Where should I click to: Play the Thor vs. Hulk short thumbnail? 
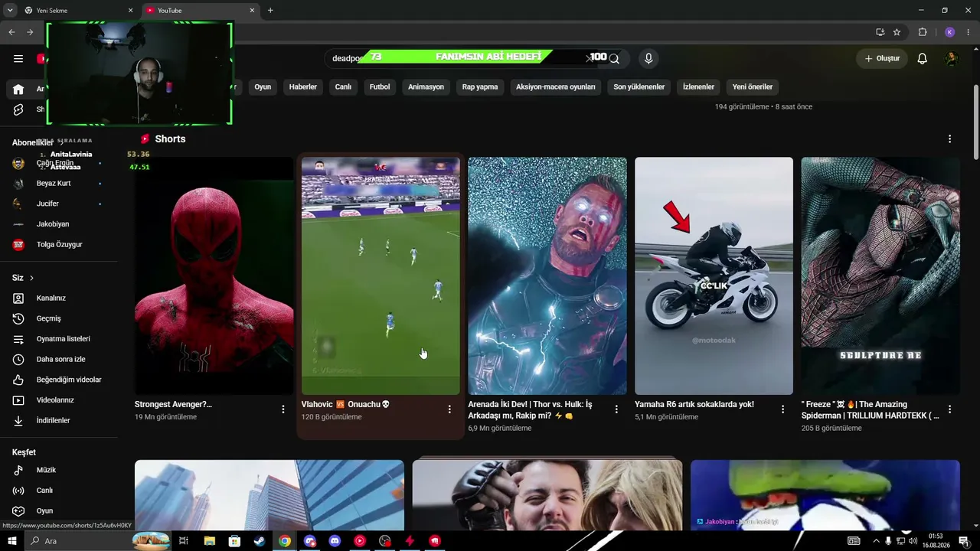pos(547,276)
